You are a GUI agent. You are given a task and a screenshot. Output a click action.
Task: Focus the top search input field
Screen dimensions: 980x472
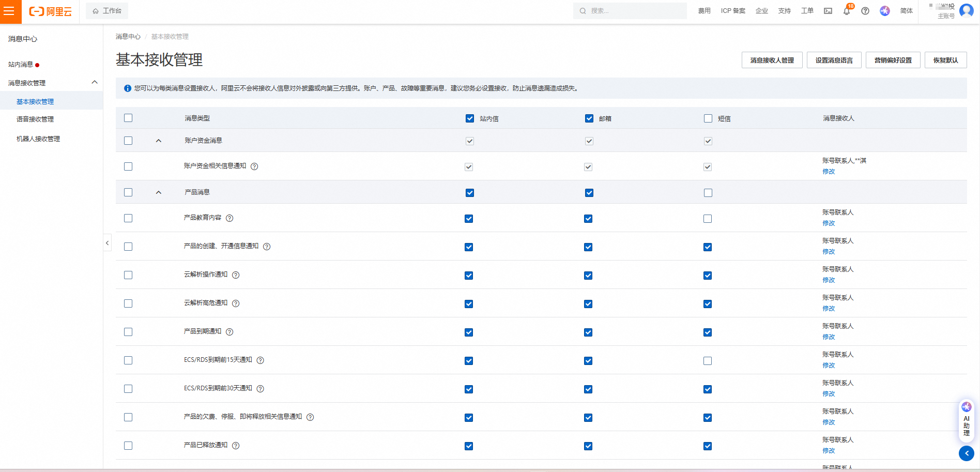click(x=630, y=11)
